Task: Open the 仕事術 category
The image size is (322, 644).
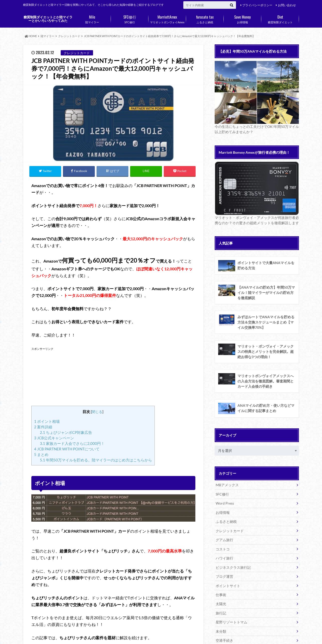Action: pyautogui.click(x=257, y=595)
